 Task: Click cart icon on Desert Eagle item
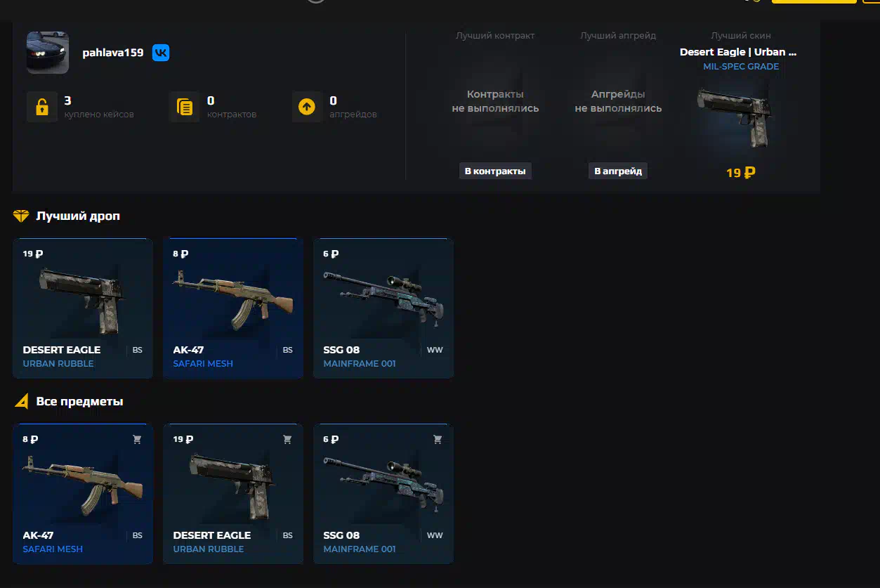[287, 439]
